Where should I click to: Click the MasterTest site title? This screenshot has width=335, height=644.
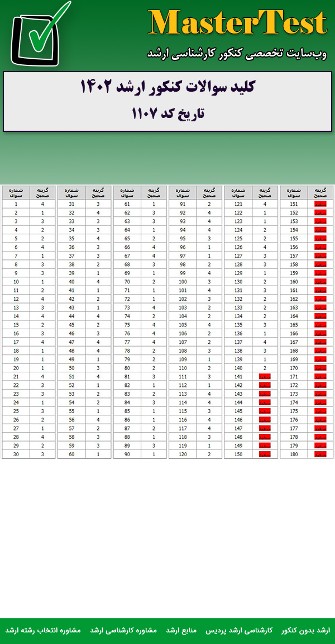pyautogui.click(x=237, y=23)
